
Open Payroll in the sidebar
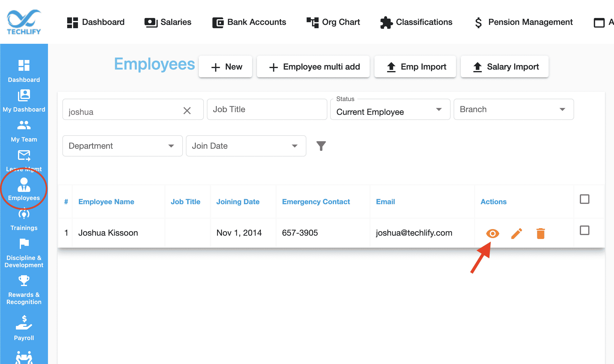(x=24, y=328)
